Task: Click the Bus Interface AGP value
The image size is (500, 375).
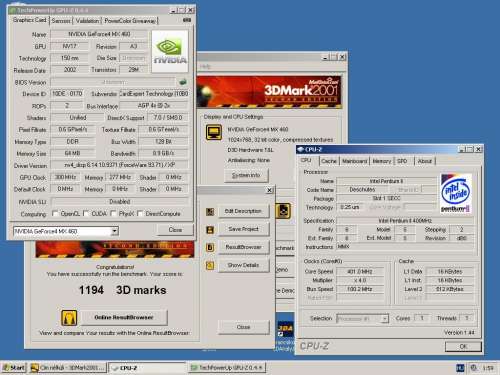Action: point(154,106)
